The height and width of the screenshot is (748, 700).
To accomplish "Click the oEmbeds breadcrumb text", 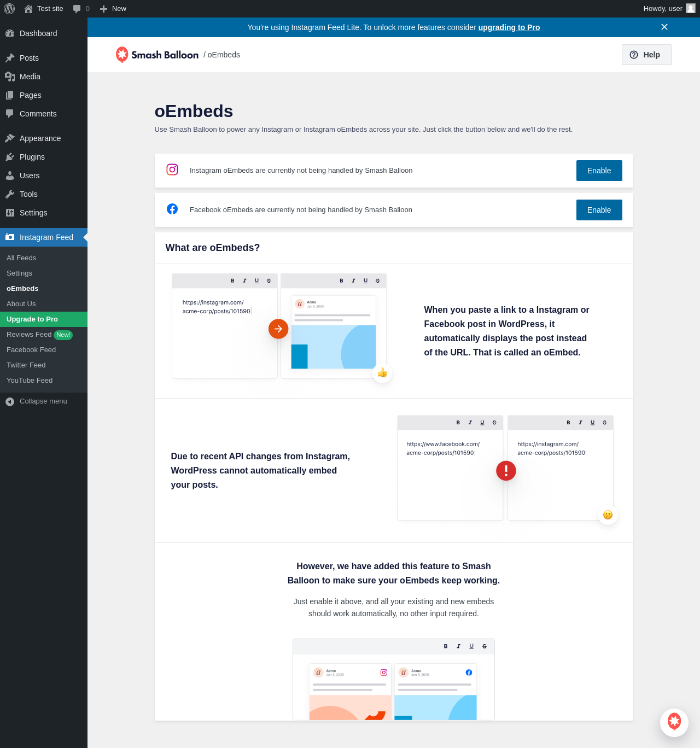I will point(224,55).
